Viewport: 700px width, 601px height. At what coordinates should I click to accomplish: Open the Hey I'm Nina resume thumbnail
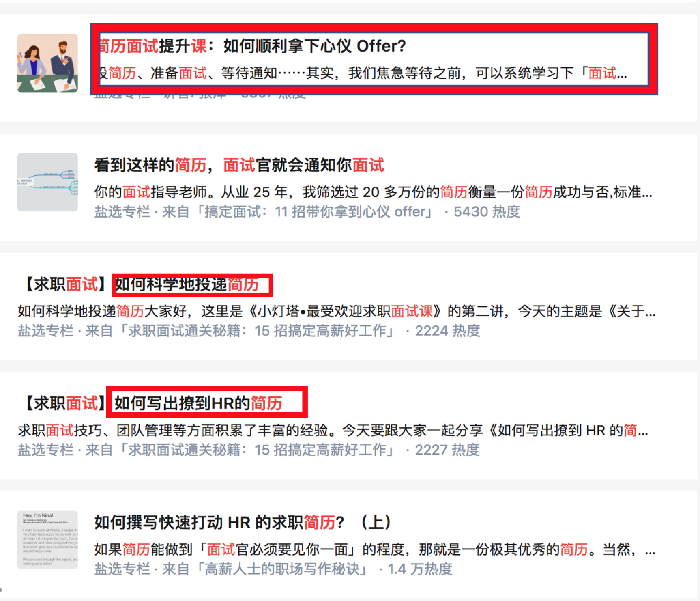[x=47, y=539]
